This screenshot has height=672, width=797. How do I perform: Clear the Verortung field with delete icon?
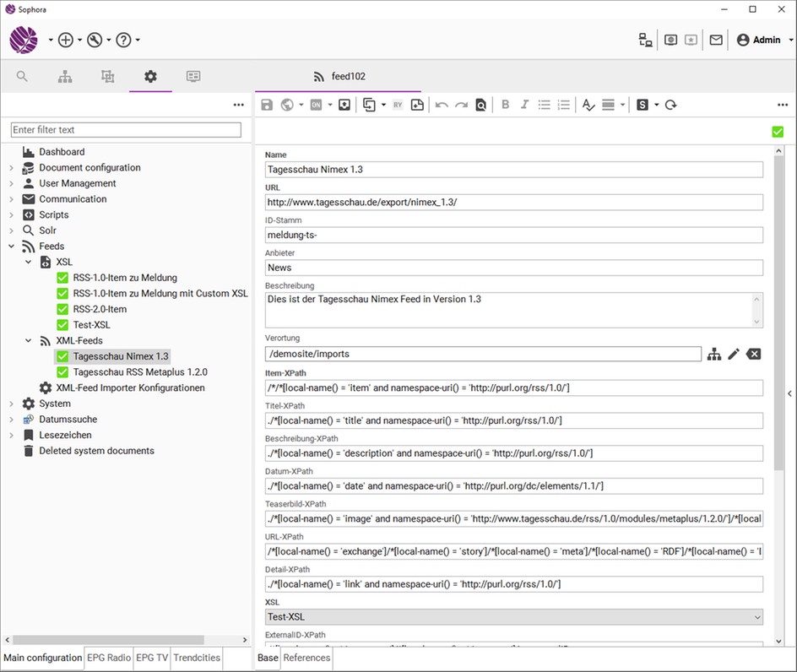point(753,355)
